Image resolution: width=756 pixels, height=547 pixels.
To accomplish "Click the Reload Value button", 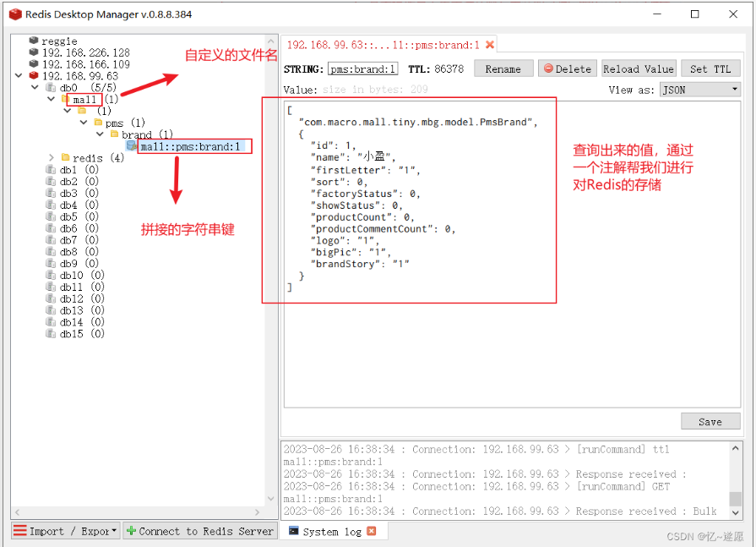I will tap(639, 68).
